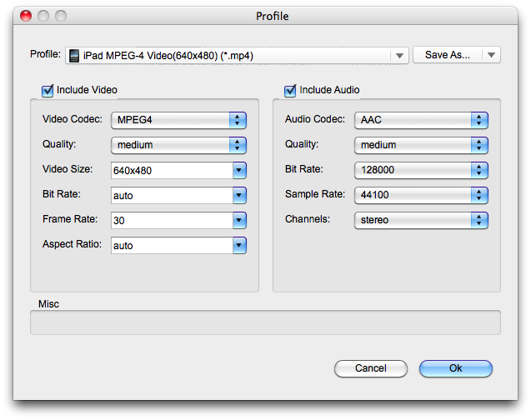Click the Sample Rate: label
The image size is (531, 420).
(x=315, y=194)
